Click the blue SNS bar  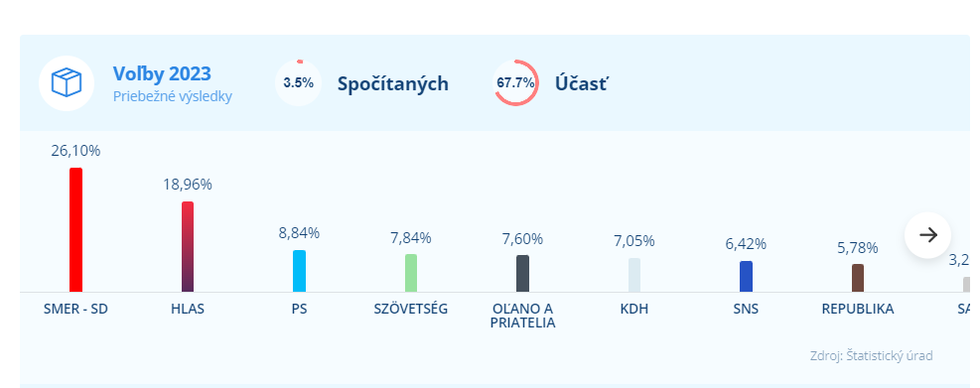click(x=747, y=276)
